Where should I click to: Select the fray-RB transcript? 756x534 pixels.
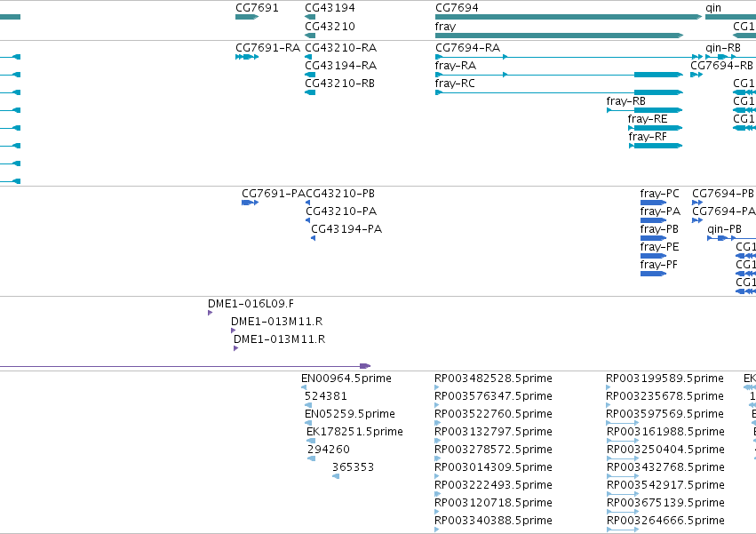pyautogui.click(x=645, y=110)
